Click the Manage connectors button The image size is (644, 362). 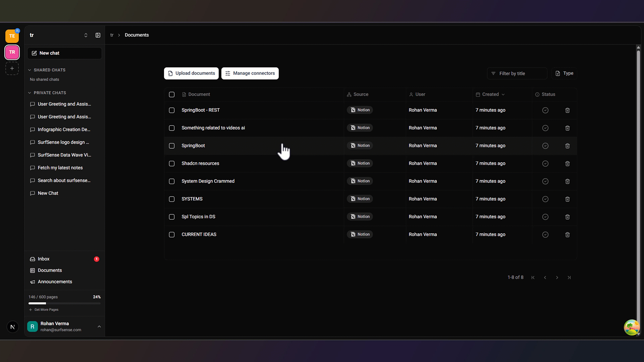point(250,73)
